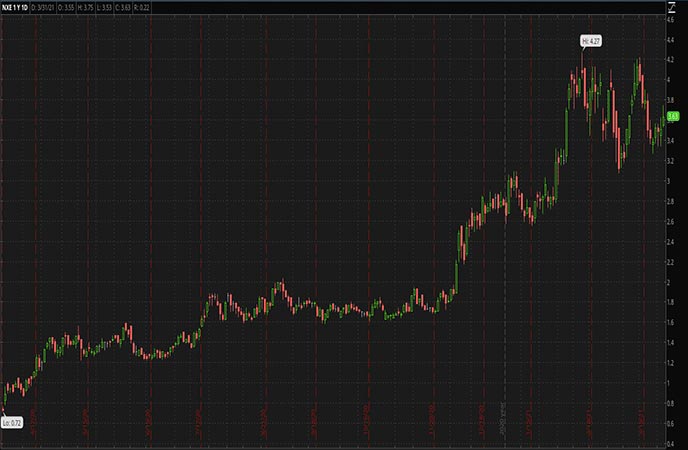Click the date field D: 3/31/21

43,7
